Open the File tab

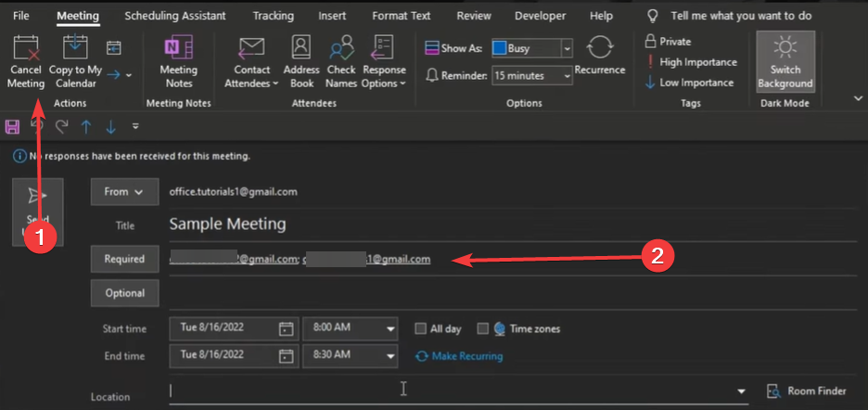tap(21, 16)
